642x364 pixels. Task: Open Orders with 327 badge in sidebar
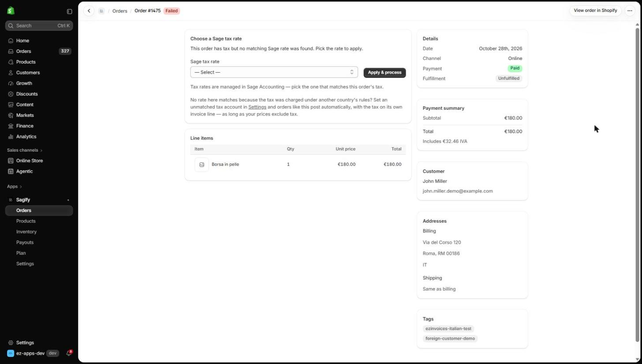click(x=39, y=51)
